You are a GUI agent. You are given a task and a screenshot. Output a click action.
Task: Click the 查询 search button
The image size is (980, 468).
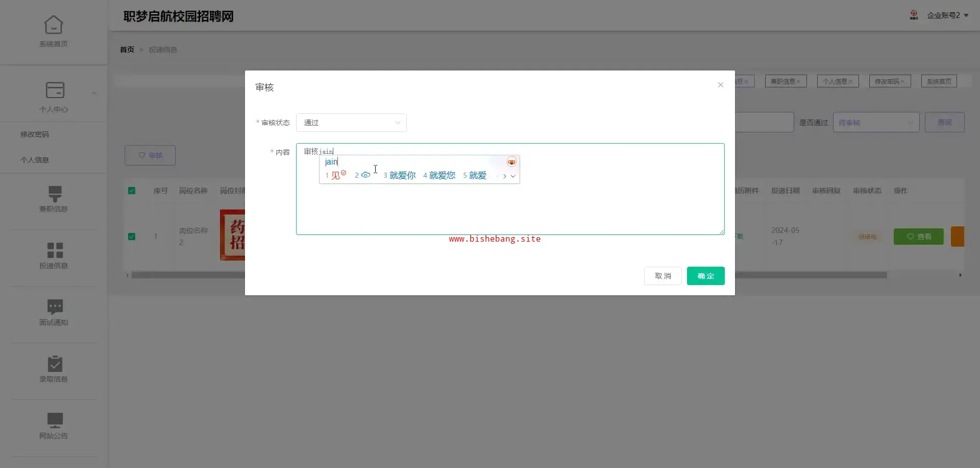click(944, 122)
